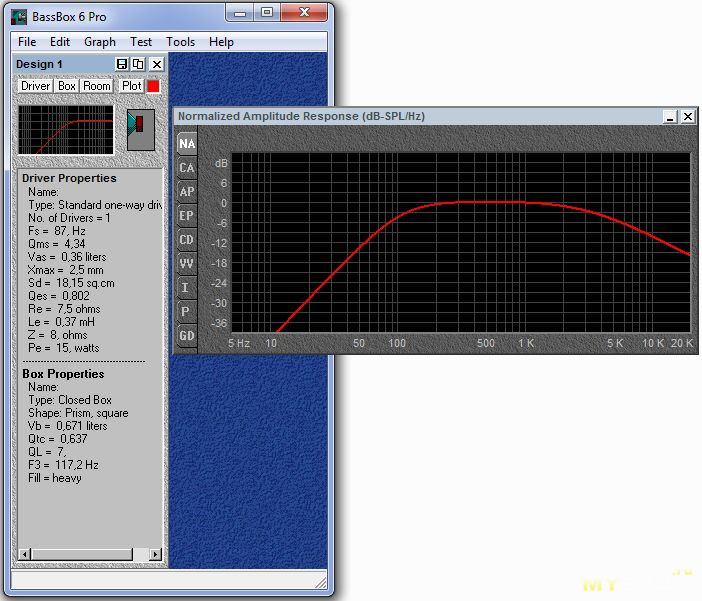
Task: Open the Tools menu
Action: 180,42
